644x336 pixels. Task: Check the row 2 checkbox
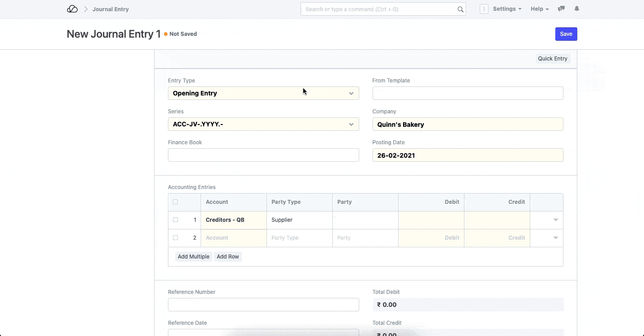pos(175,238)
